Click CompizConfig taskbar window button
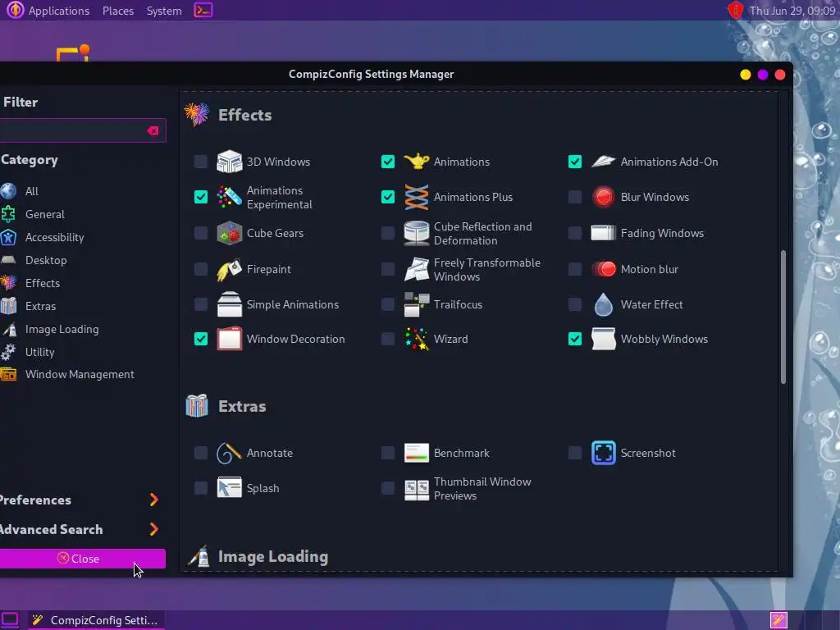Viewport: 840px width, 630px height. click(x=97, y=620)
